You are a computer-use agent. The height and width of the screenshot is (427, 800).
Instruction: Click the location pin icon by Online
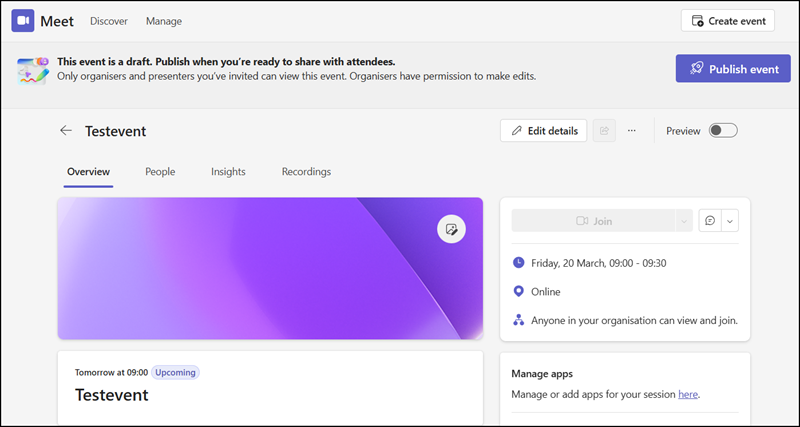point(518,292)
